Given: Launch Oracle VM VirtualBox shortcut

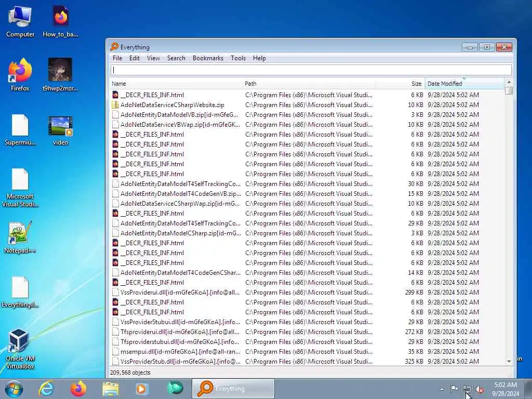Looking at the screenshot, I should 20,349.
